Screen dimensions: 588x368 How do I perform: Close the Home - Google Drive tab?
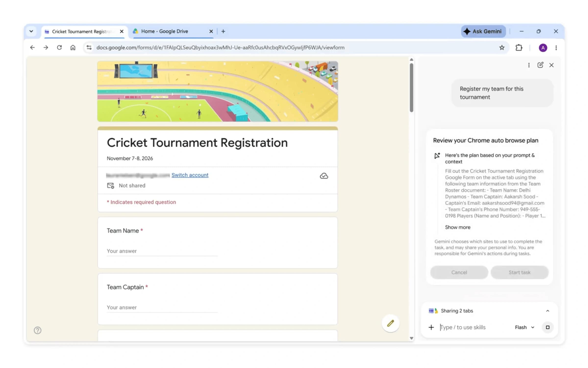[x=211, y=31]
